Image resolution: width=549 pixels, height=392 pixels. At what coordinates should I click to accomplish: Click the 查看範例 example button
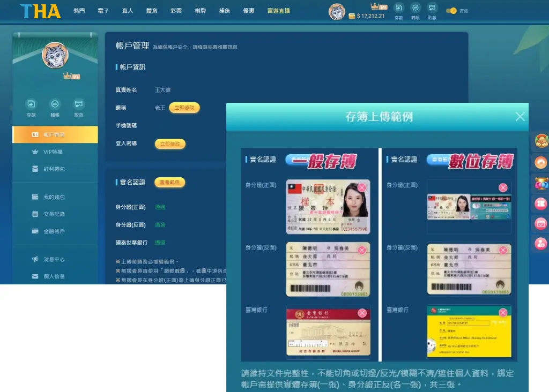(169, 182)
